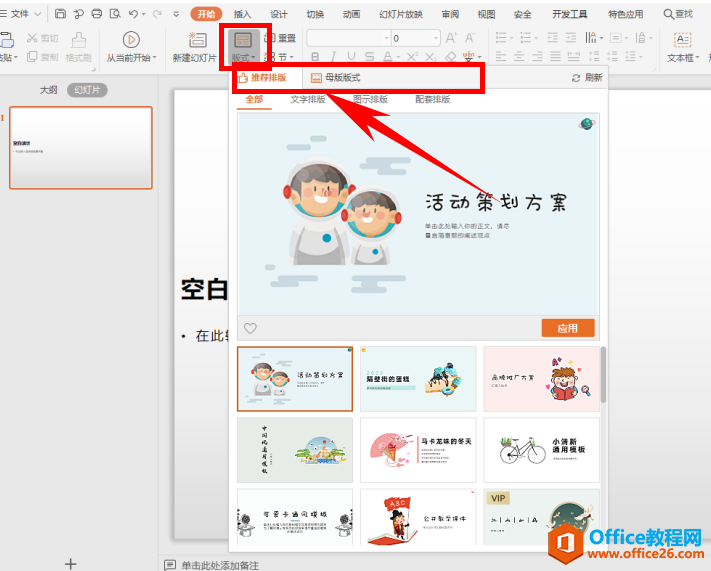Click the Increase Indent icon
This screenshot has height=571, width=711.
pos(570,38)
